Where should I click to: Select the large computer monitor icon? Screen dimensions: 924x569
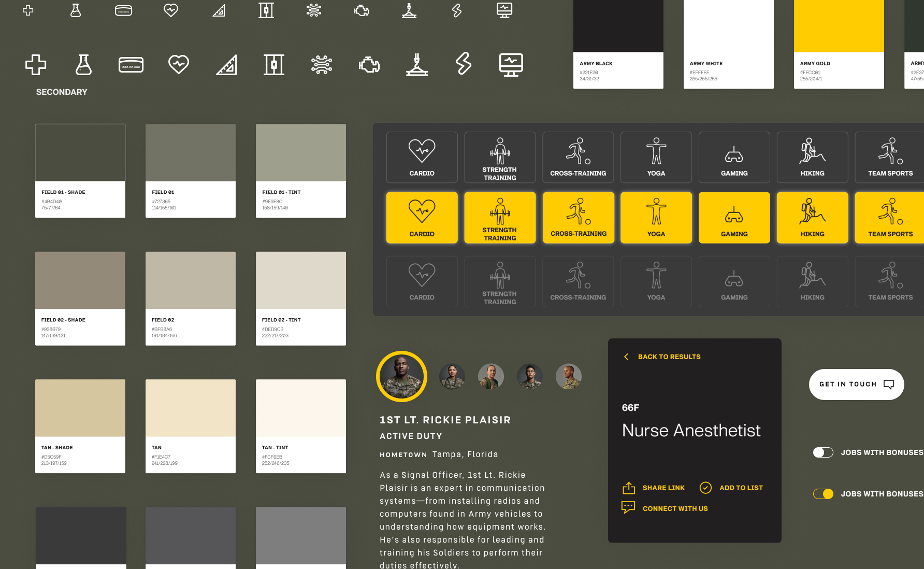coord(511,65)
